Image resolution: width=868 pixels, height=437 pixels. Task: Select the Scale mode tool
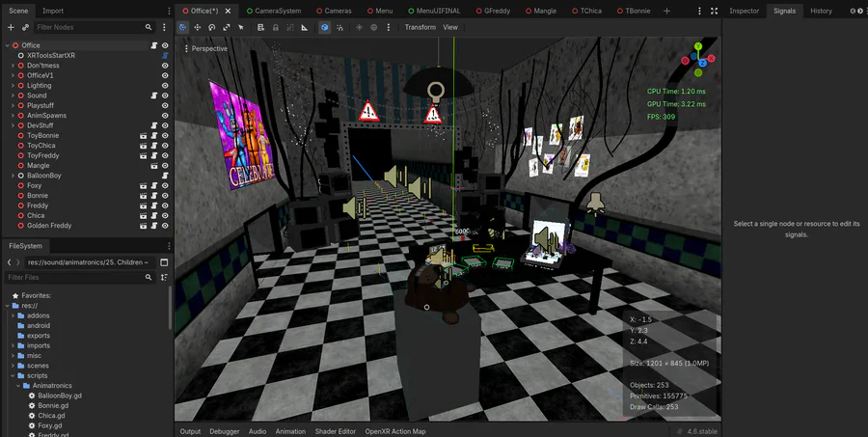click(x=227, y=27)
